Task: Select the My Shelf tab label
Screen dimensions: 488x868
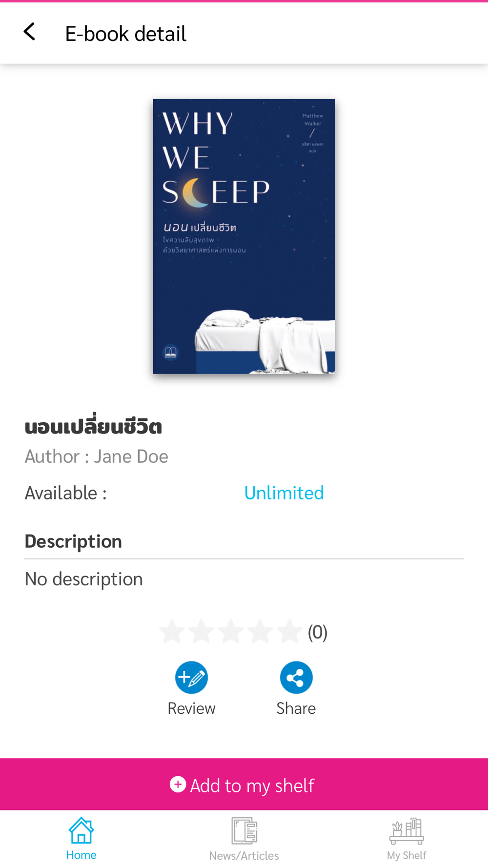Action: (x=407, y=855)
